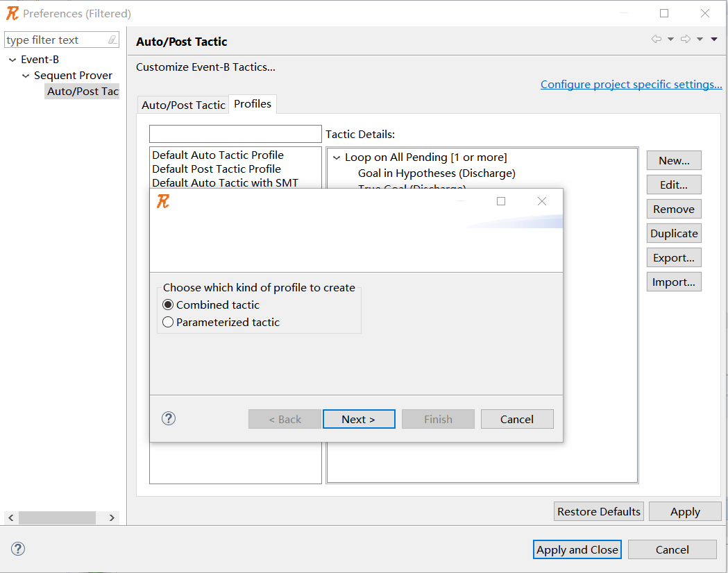This screenshot has width=728, height=573.
Task: Maximize the profile wizard dialog
Action: 501,201
